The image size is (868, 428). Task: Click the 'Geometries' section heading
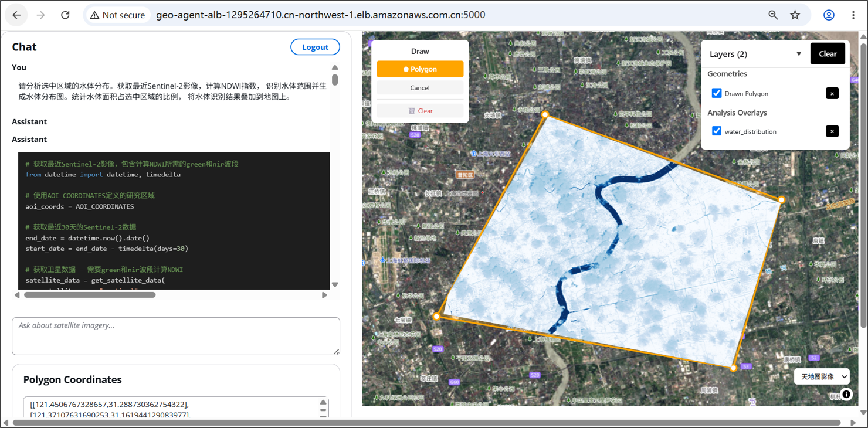(727, 74)
